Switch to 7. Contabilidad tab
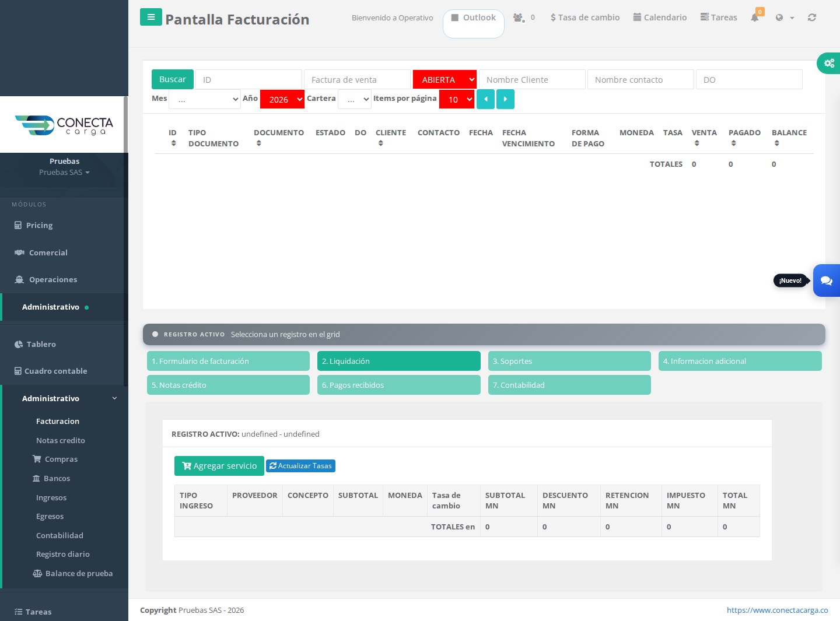This screenshot has height=621, width=840. click(569, 385)
